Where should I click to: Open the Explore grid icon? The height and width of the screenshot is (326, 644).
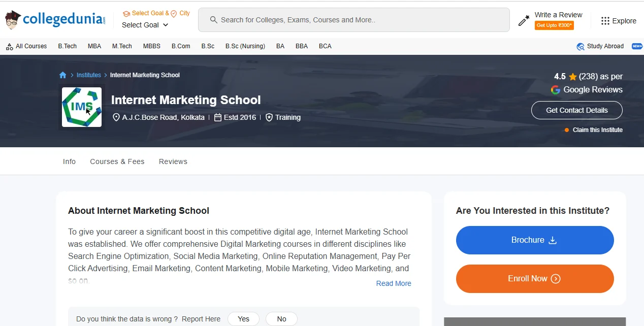click(x=605, y=21)
